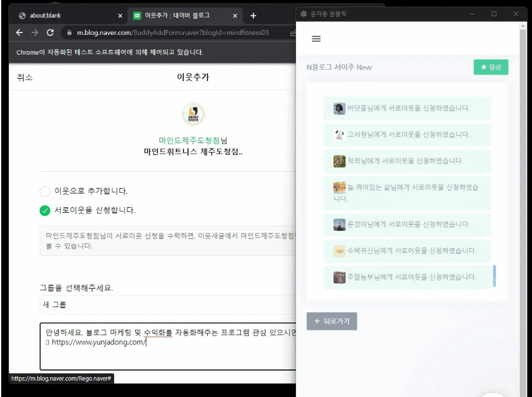Viewport: 532px width, 397px height.
Task: Click the 이웃추가 page title
Action: pyautogui.click(x=193, y=77)
